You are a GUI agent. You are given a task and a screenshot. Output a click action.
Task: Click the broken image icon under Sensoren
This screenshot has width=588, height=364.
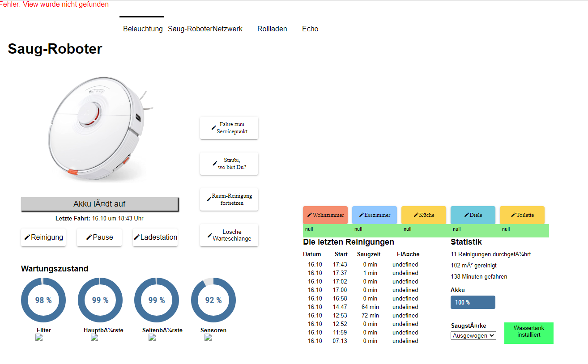208,338
